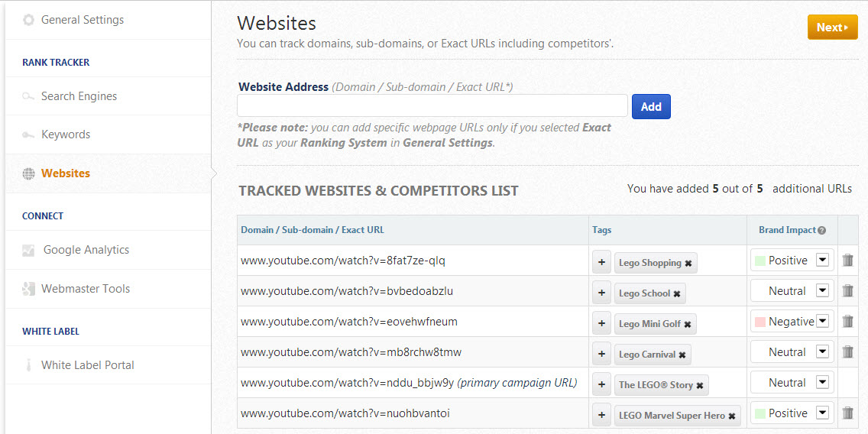Image resolution: width=868 pixels, height=434 pixels.
Task: Click the Search Engines key icon
Action: (x=28, y=97)
